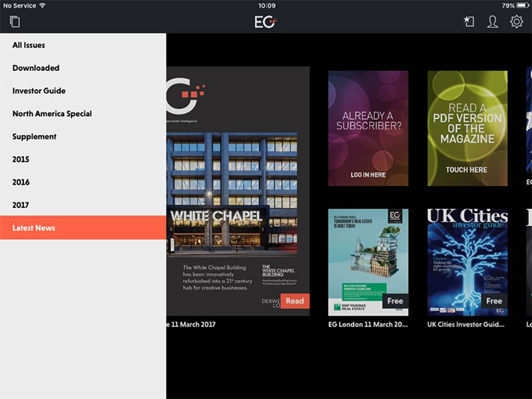This screenshot has width=532, height=399.
Task: Open the White Chapel featured cover
Action: [238, 191]
